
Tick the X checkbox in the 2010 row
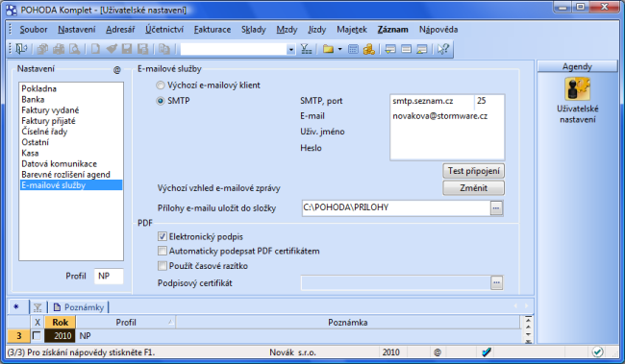tap(37, 336)
